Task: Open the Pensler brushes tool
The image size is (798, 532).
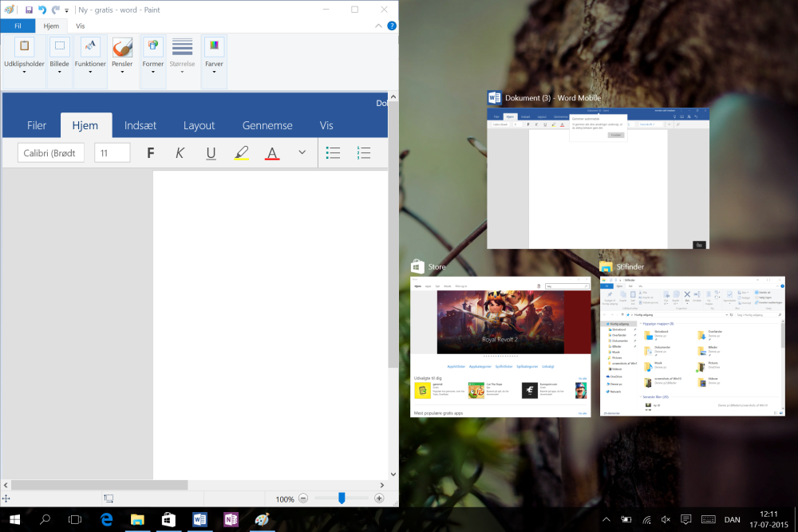Action: coord(122,56)
